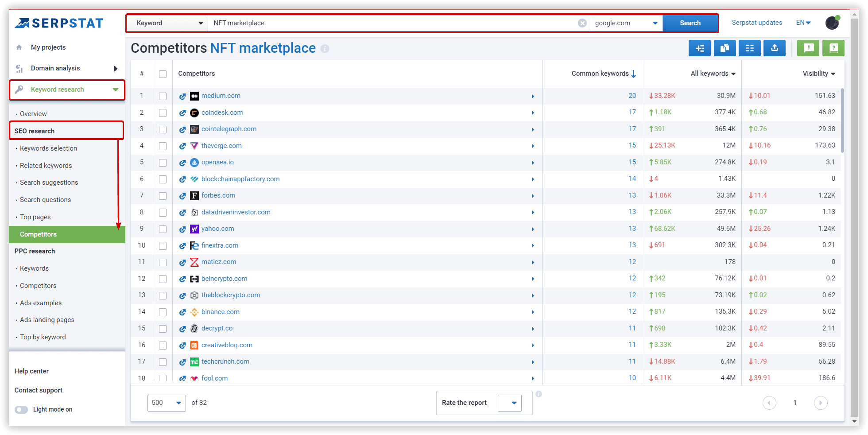The image size is (868, 435).
Task: Check the opensea.io row checkbox
Action: point(163,163)
